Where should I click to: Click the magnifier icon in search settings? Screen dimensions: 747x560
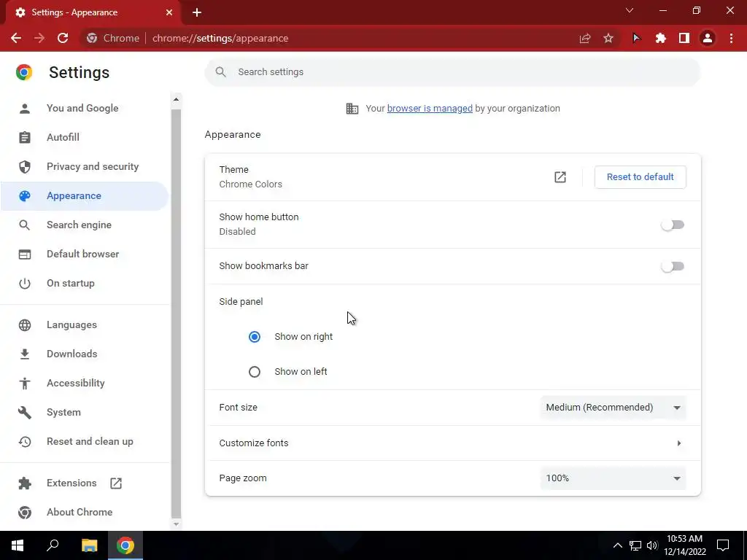pyautogui.click(x=220, y=72)
